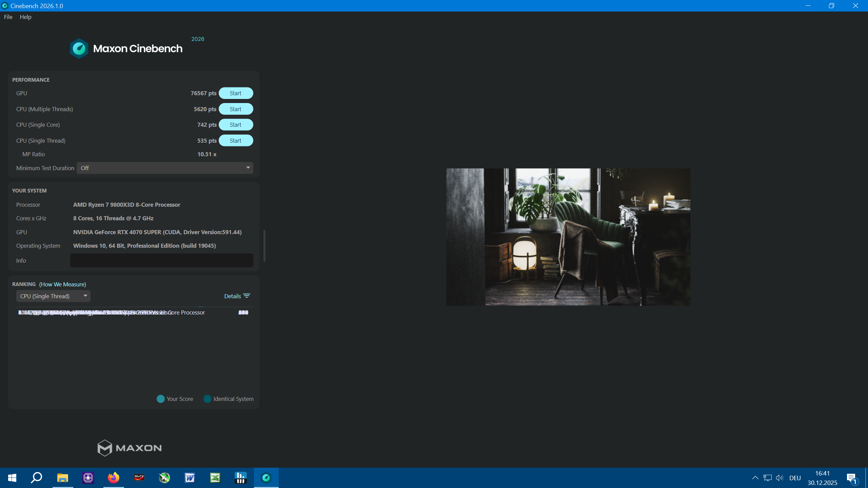
Task: Open File Explorer from the taskbar
Action: (63, 478)
